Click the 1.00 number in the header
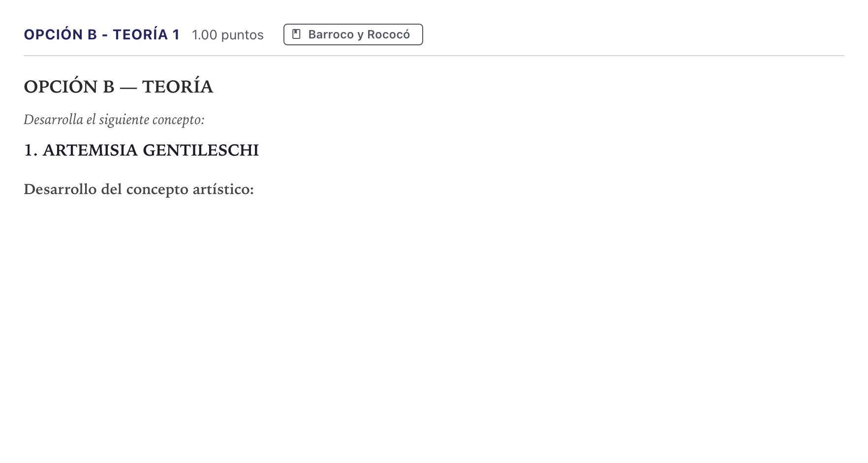Image resolution: width=868 pixels, height=463 pixels. tap(204, 35)
